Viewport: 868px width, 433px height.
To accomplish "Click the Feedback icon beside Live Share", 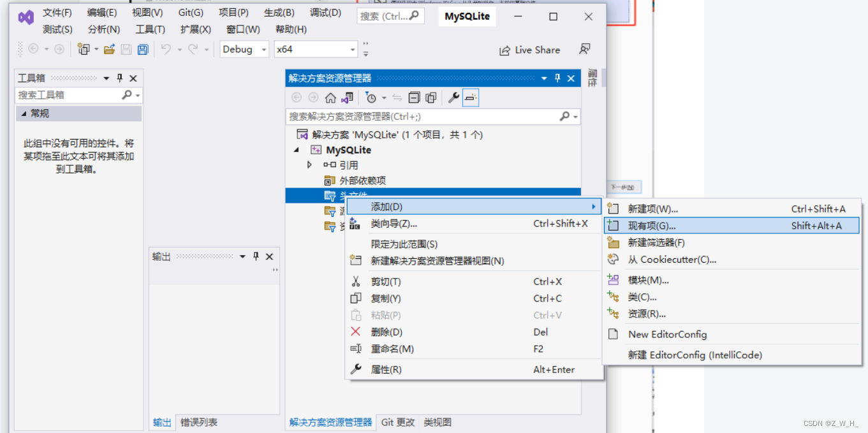I will click(x=584, y=50).
